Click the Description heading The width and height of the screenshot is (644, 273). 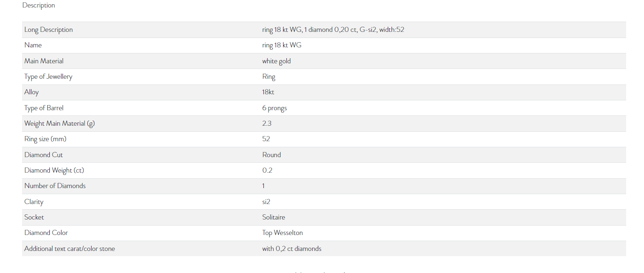point(38,5)
